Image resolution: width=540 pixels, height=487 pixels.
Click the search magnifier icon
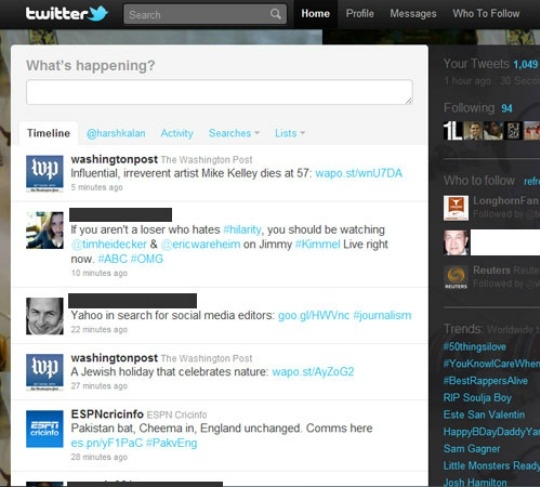(276, 14)
